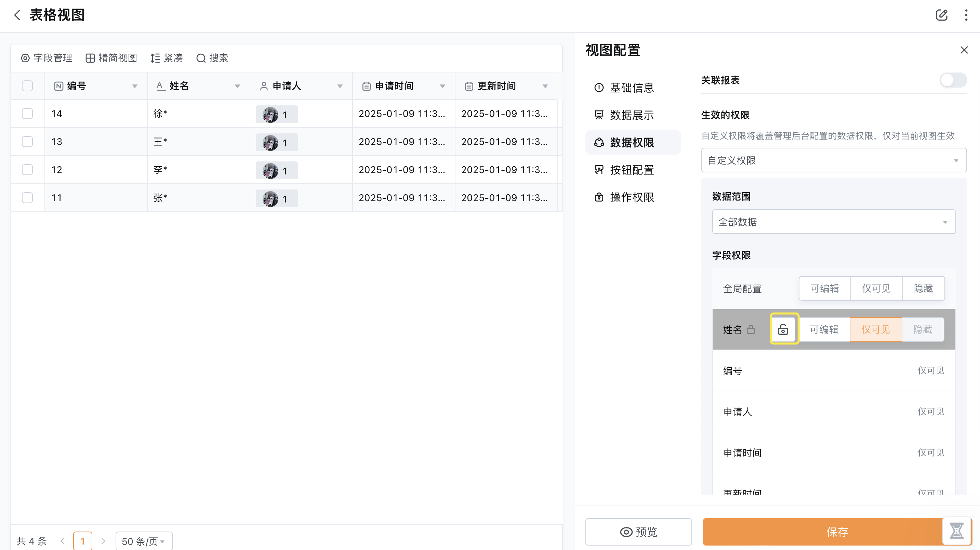Click the 申请时间 column calendar icon
The height and width of the screenshot is (550, 980).
point(366,87)
